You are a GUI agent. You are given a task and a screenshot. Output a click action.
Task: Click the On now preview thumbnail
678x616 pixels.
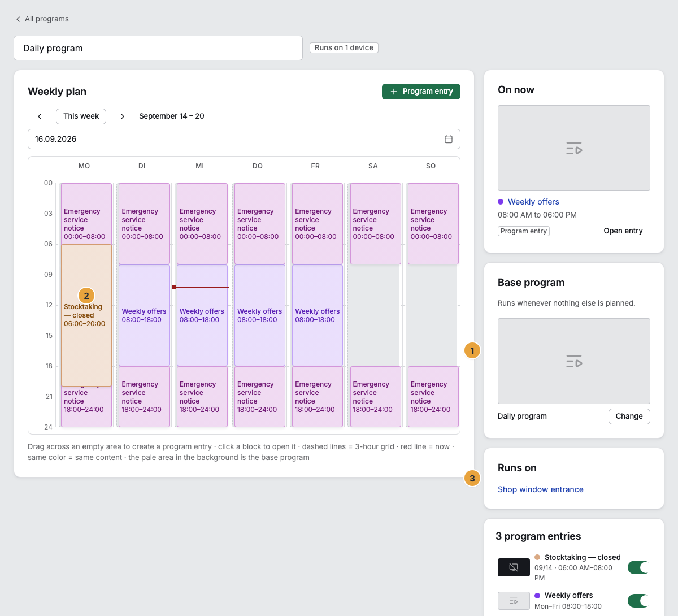[574, 148]
